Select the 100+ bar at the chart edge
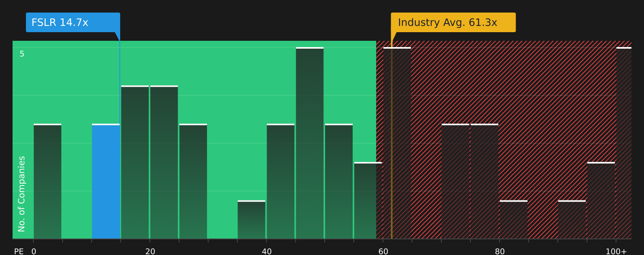Screen dimensions: 644x255 [x=624, y=143]
